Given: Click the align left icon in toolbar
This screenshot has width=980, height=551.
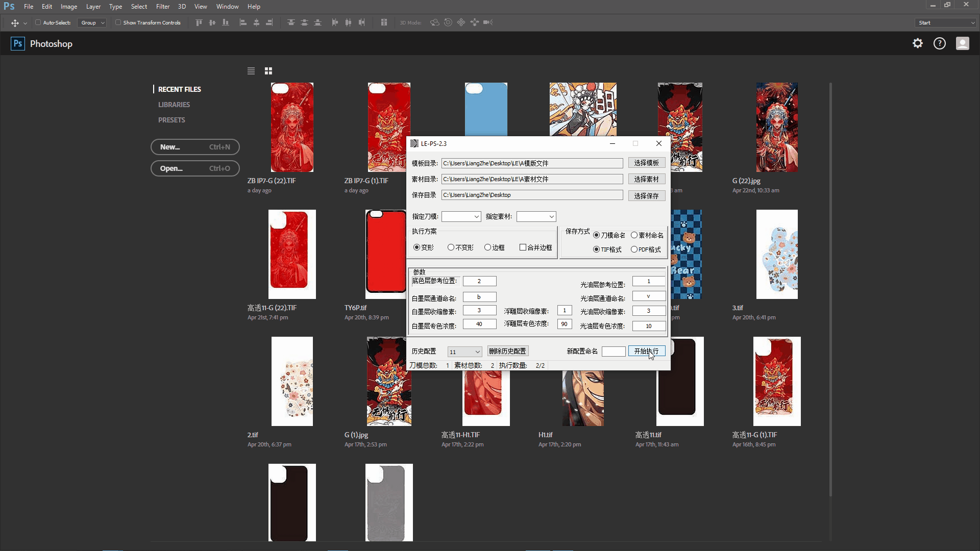Looking at the screenshot, I should 243,22.
